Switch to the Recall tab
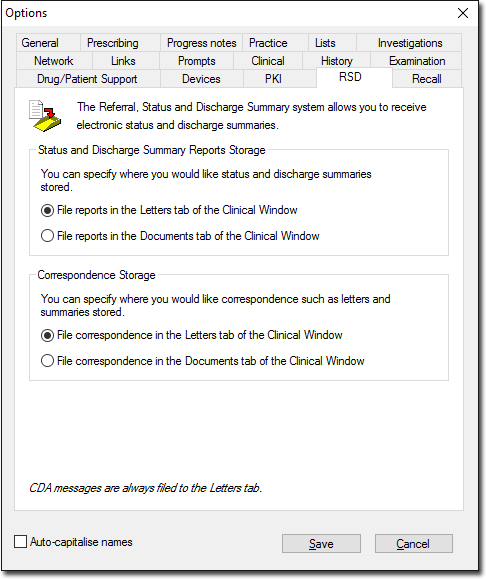This screenshot has height=579, width=486. 427,79
